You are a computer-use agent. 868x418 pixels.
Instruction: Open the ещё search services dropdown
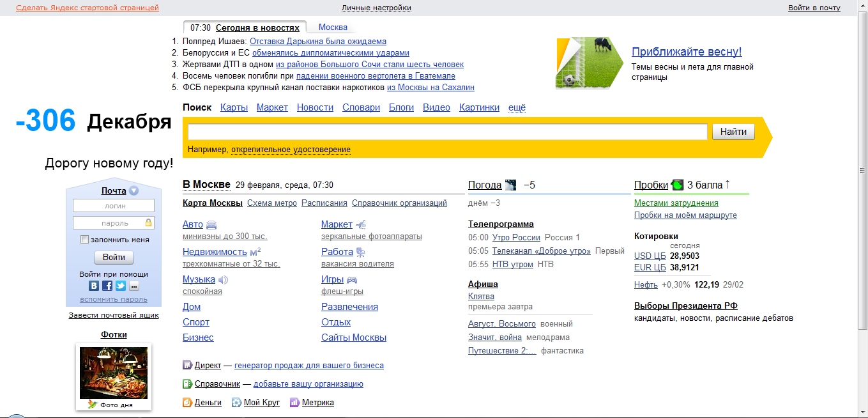pos(517,107)
